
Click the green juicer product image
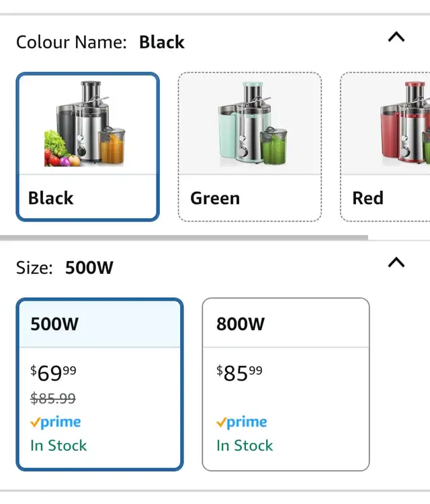(x=251, y=123)
